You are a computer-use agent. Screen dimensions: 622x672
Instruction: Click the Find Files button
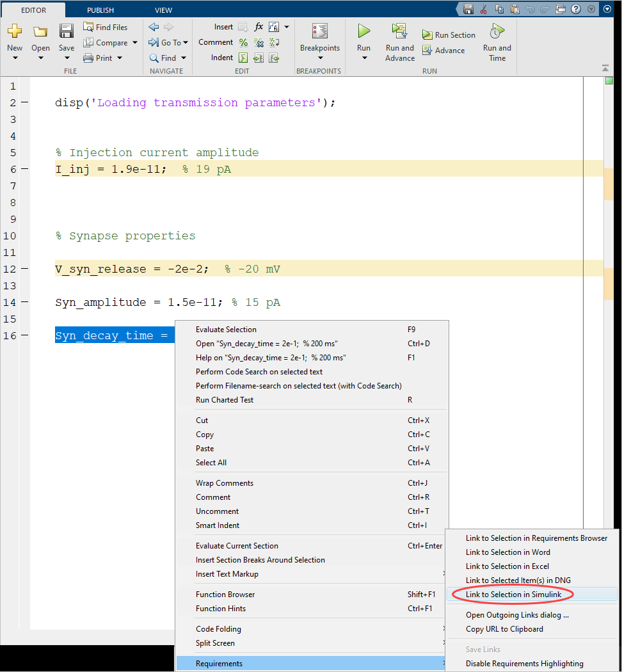[x=106, y=28]
